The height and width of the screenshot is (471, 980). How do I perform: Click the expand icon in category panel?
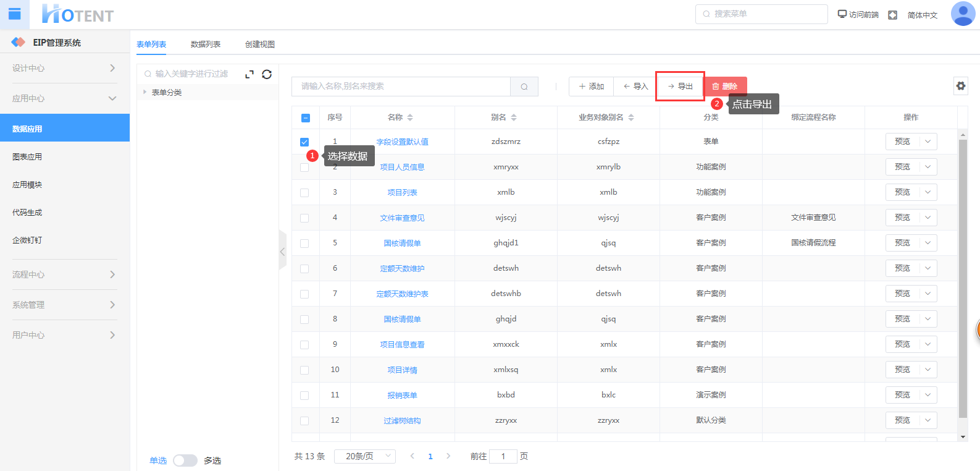[x=249, y=74]
